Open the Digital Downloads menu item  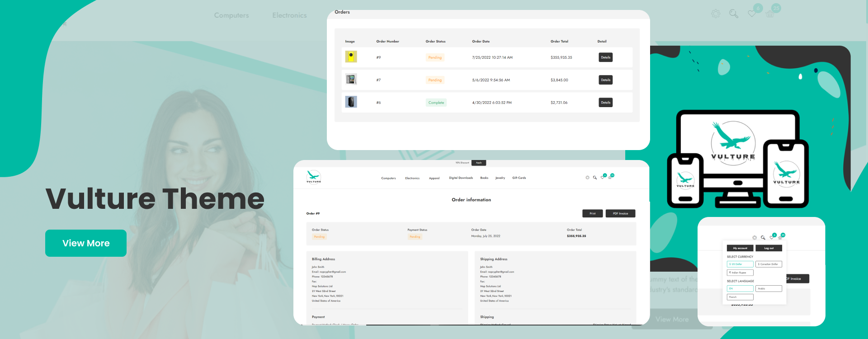(x=461, y=178)
